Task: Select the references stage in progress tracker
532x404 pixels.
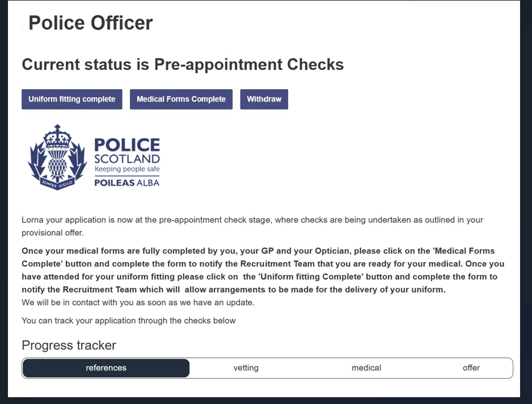Action: [106, 368]
